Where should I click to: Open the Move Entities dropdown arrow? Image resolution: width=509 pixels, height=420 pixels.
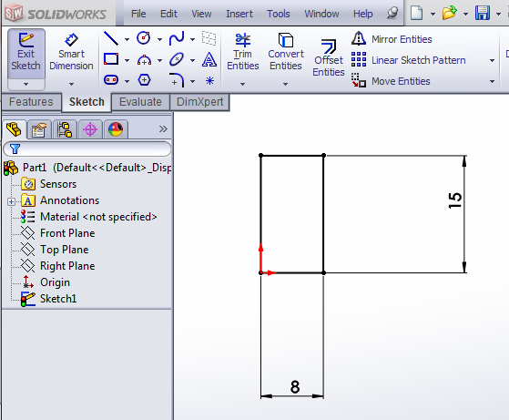pos(492,81)
